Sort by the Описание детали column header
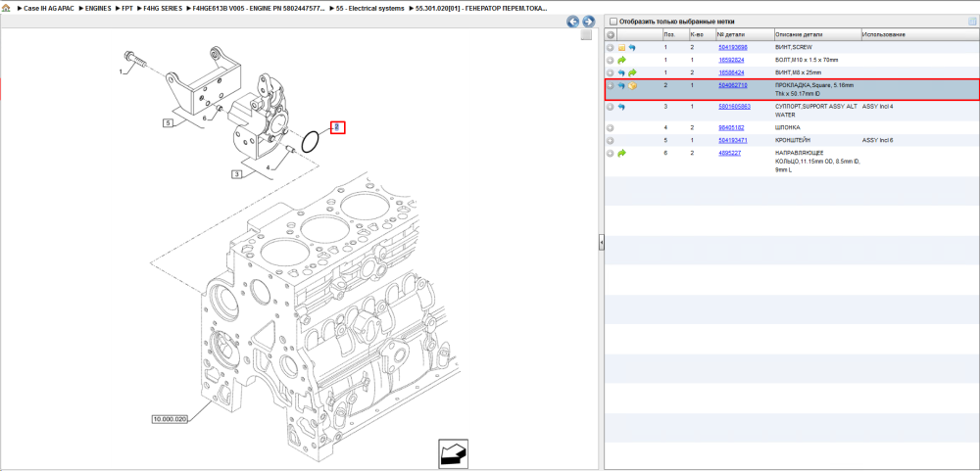980x471 pixels. tap(816, 35)
